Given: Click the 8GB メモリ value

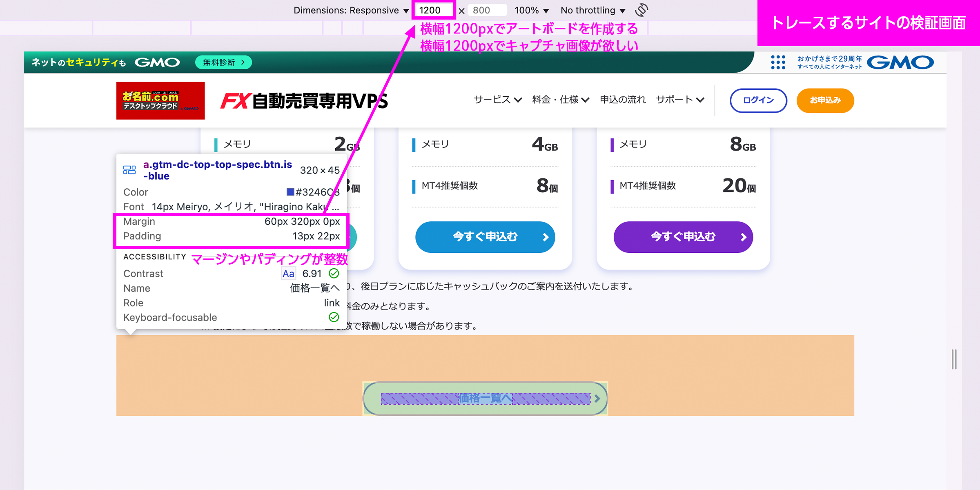Looking at the screenshot, I should click(x=743, y=145).
